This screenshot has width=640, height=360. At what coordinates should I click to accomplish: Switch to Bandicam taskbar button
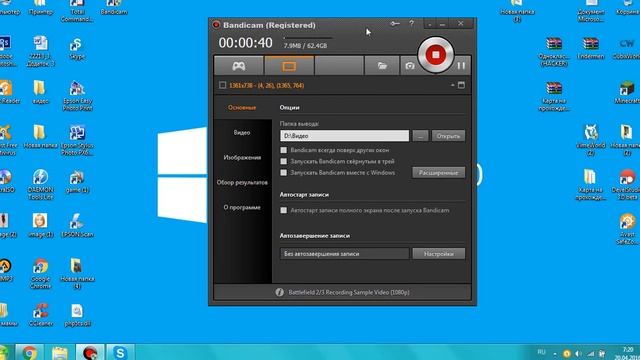90,352
